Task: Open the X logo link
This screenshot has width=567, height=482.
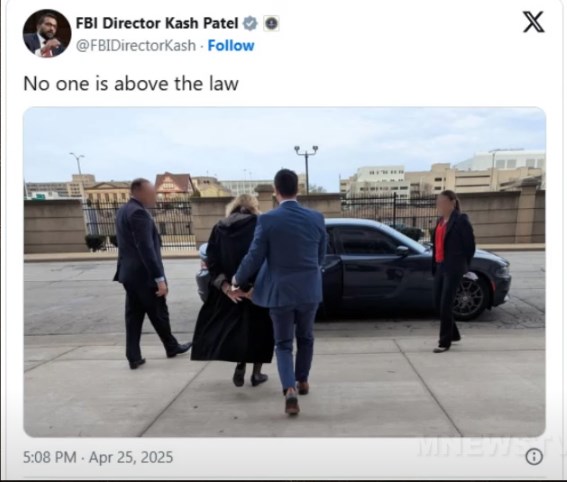Action: (533, 22)
